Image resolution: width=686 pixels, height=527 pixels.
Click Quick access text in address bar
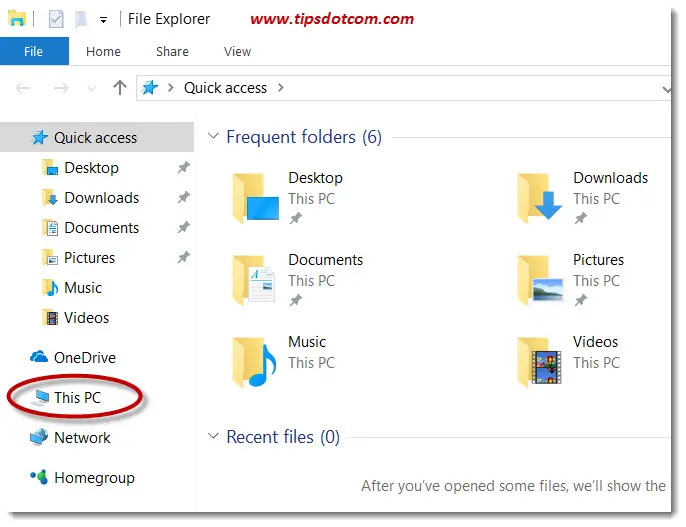tap(225, 88)
